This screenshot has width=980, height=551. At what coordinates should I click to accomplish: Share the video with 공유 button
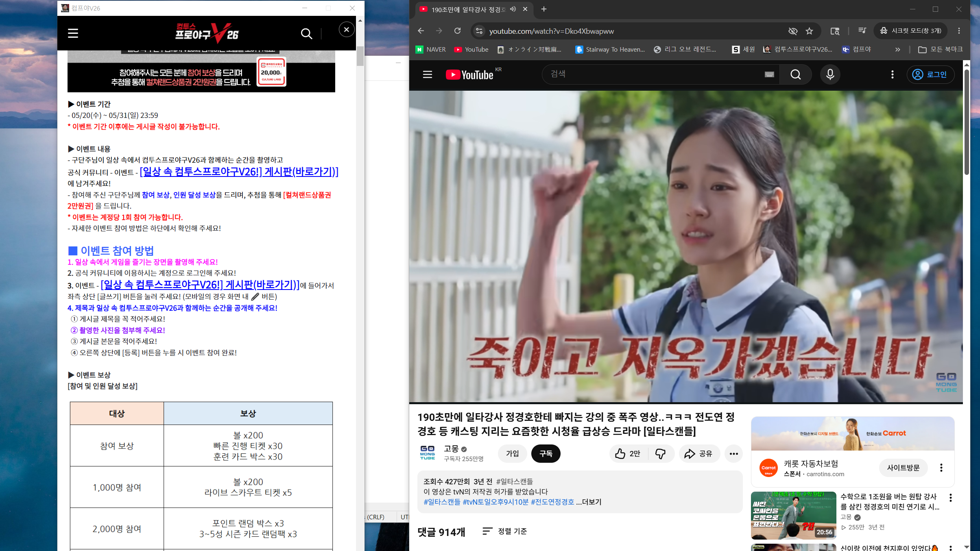coord(699,453)
